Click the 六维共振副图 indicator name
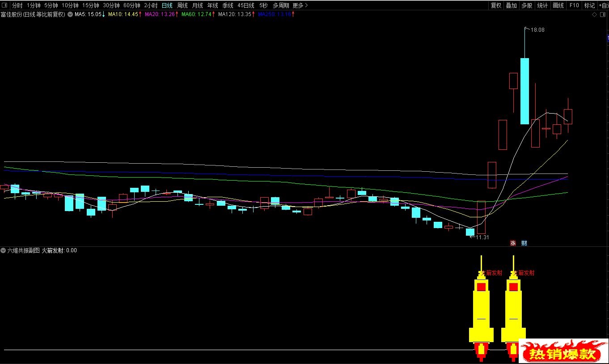The height and width of the screenshot is (364, 609). (23, 250)
